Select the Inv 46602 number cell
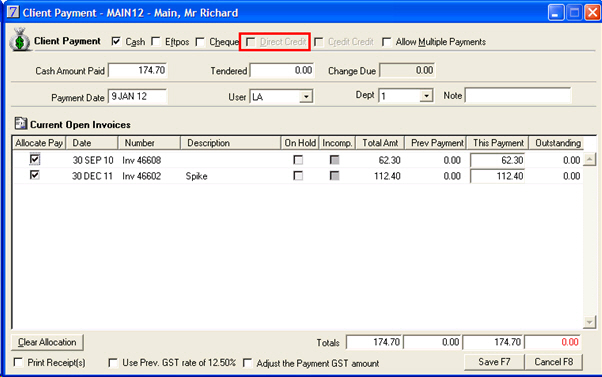This screenshot has height=377, width=602. click(142, 176)
